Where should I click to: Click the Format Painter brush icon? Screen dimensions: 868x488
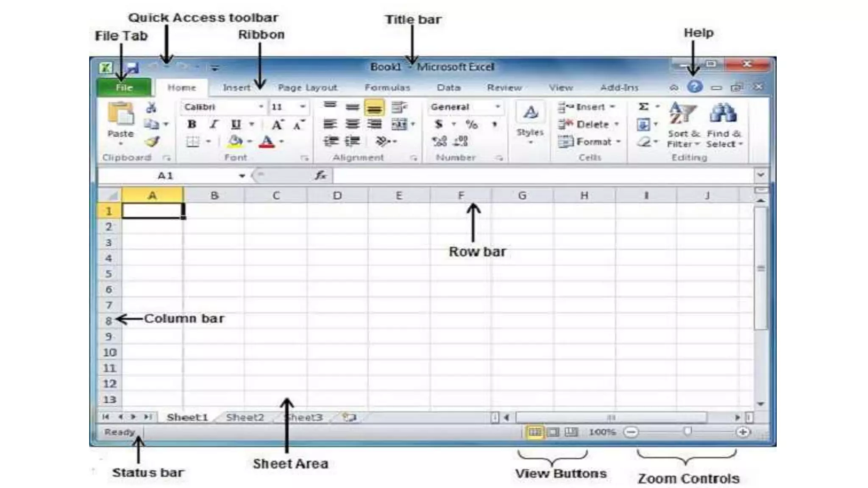tap(152, 141)
